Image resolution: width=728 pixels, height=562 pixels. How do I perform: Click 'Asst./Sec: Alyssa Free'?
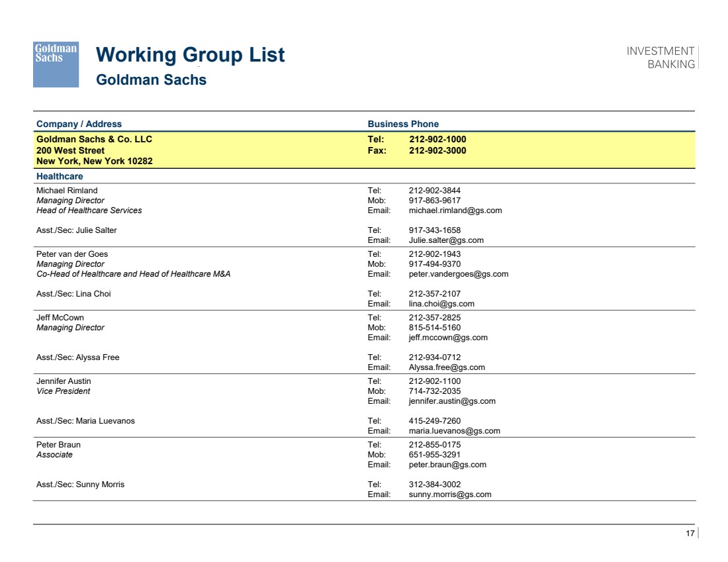[77, 357]
